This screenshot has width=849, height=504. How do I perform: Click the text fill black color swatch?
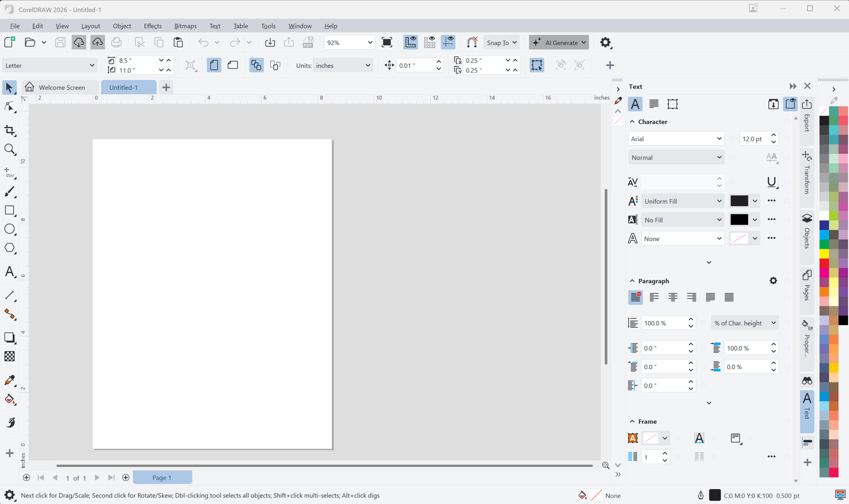[739, 201]
